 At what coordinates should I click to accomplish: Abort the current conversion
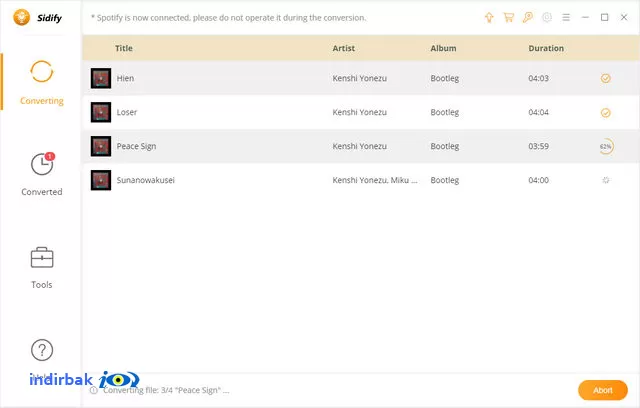(x=602, y=390)
